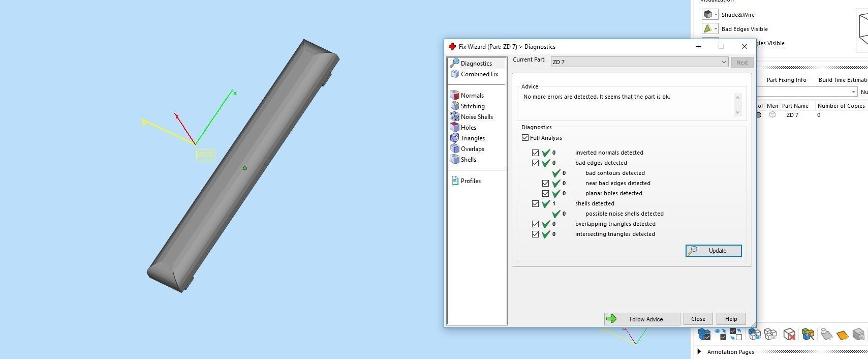The height and width of the screenshot is (359, 868).
Task: Click the disabled Next button
Action: 742,63
